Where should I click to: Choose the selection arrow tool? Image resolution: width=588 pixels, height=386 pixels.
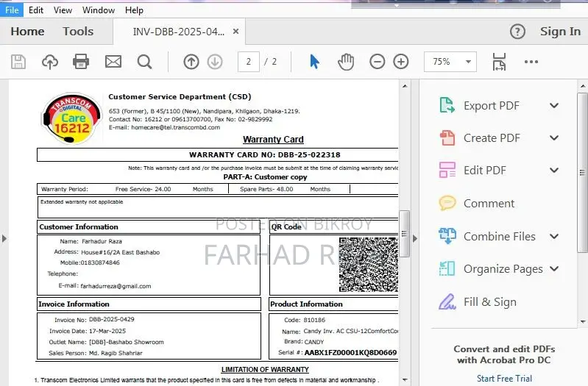coord(315,62)
